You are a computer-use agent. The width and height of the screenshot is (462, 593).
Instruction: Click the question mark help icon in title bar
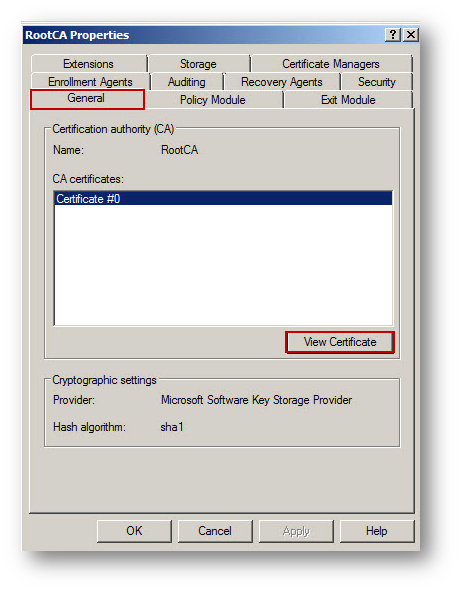point(393,35)
